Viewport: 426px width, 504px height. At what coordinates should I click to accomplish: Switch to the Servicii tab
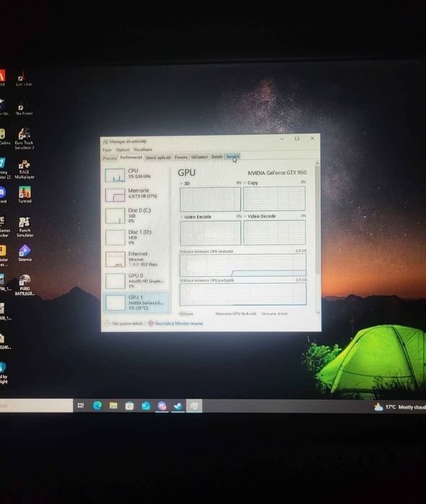tap(233, 156)
